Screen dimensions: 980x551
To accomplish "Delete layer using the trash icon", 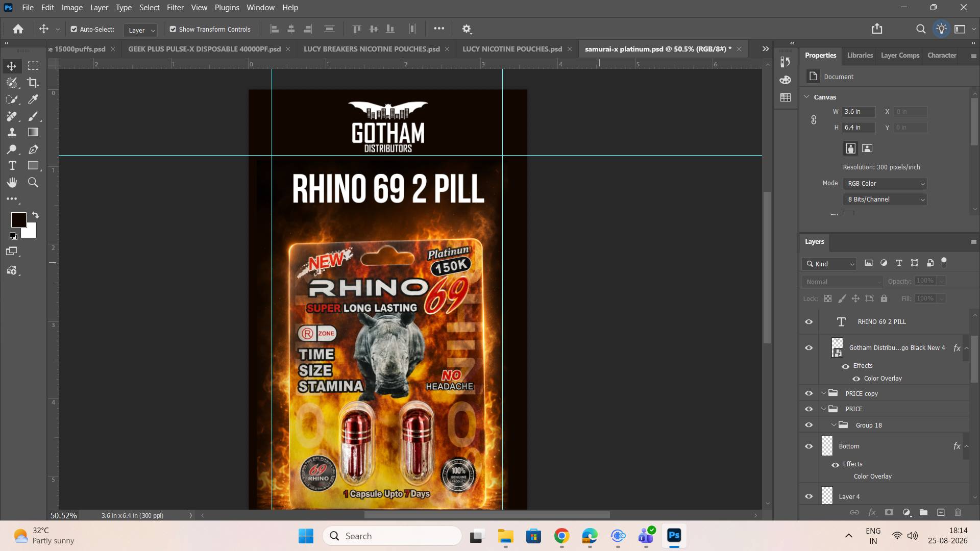I will 958,512.
